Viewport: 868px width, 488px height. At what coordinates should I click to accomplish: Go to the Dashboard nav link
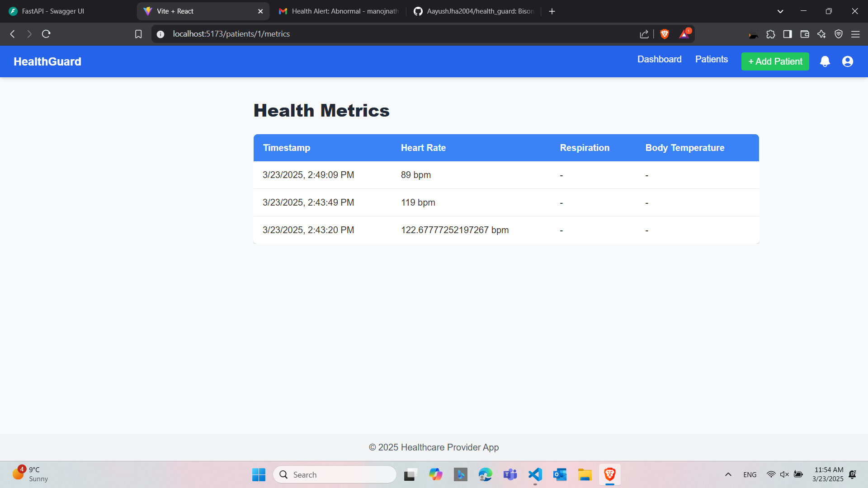point(659,59)
